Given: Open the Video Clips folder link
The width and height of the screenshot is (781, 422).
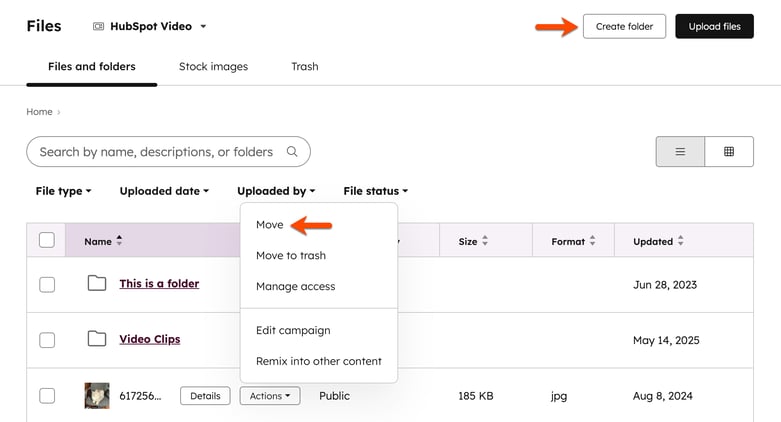Looking at the screenshot, I should (150, 339).
